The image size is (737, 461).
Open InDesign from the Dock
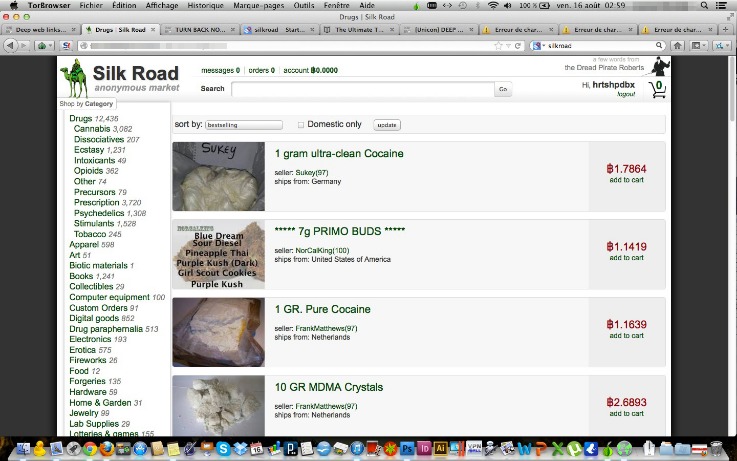pos(424,449)
